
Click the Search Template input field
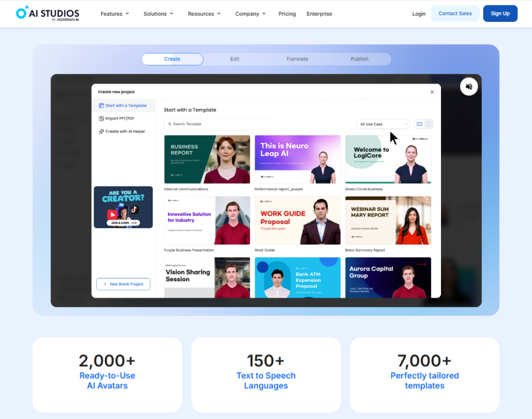[218, 124]
